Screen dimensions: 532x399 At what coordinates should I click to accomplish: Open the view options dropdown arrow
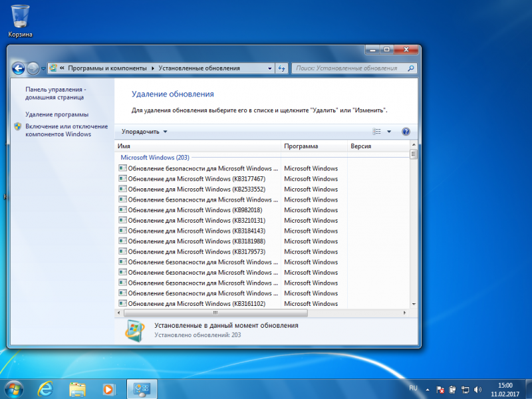pyautogui.click(x=389, y=132)
